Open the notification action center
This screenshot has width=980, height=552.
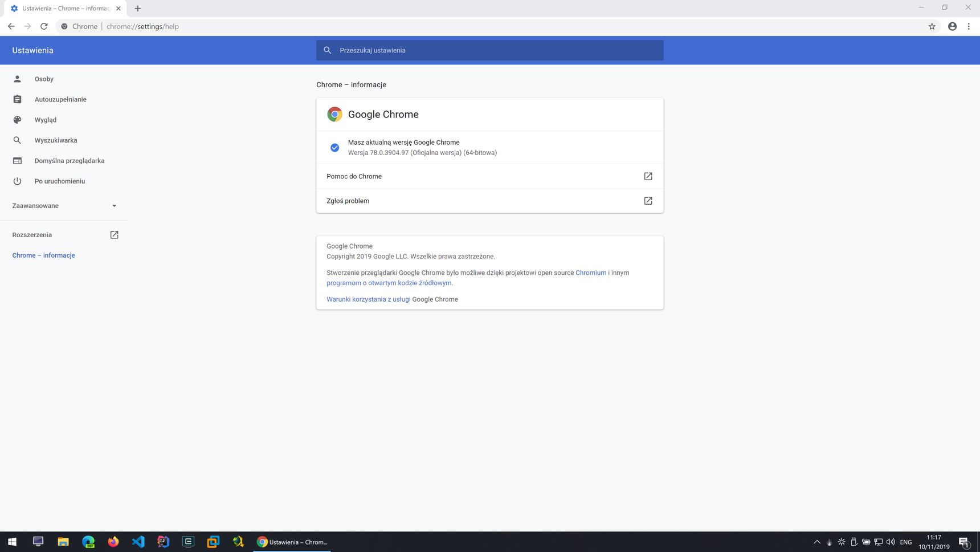pos(964,542)
